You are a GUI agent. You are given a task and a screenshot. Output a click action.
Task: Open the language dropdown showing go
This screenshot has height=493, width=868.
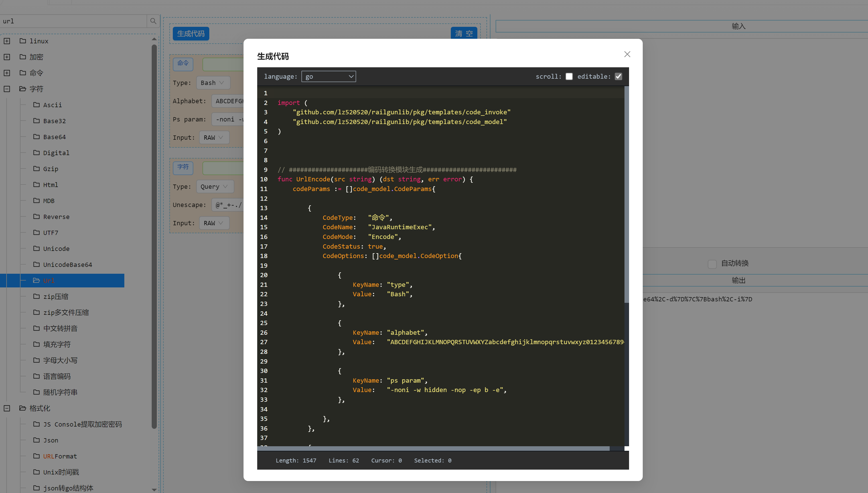click(x=328, y=76)
